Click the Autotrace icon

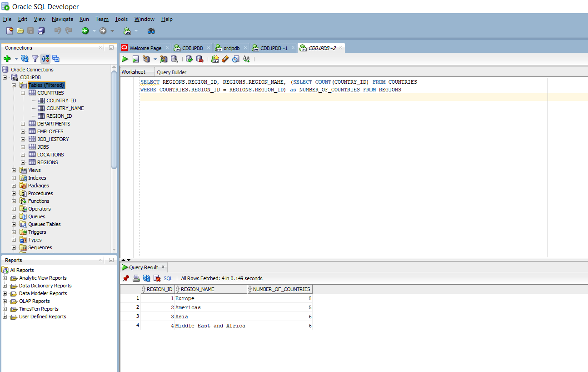164,59
